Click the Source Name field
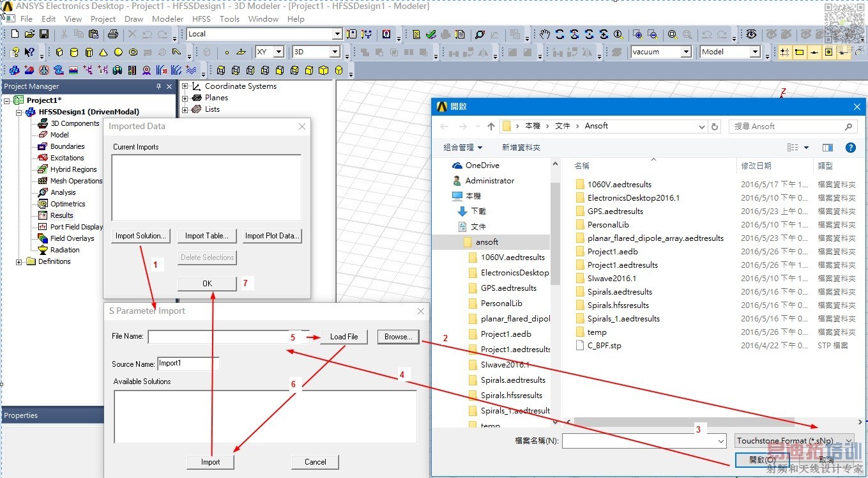 [x=188, y=364]
